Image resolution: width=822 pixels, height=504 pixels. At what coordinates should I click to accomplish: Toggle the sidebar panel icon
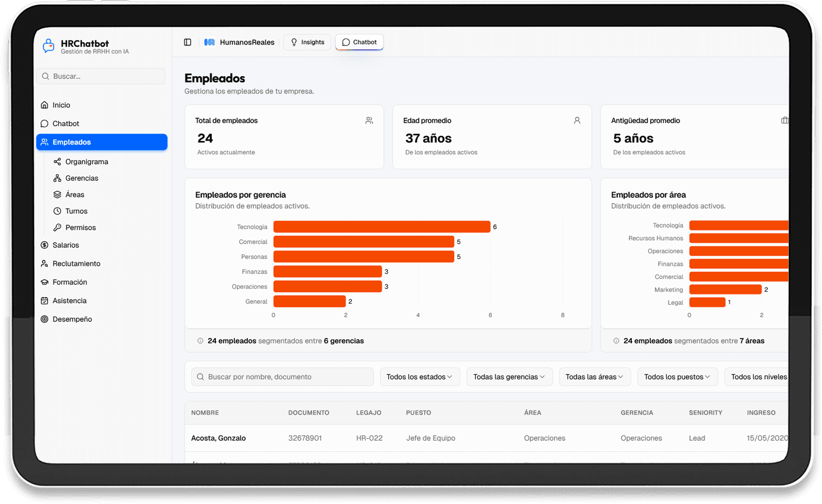coord(187,42)
